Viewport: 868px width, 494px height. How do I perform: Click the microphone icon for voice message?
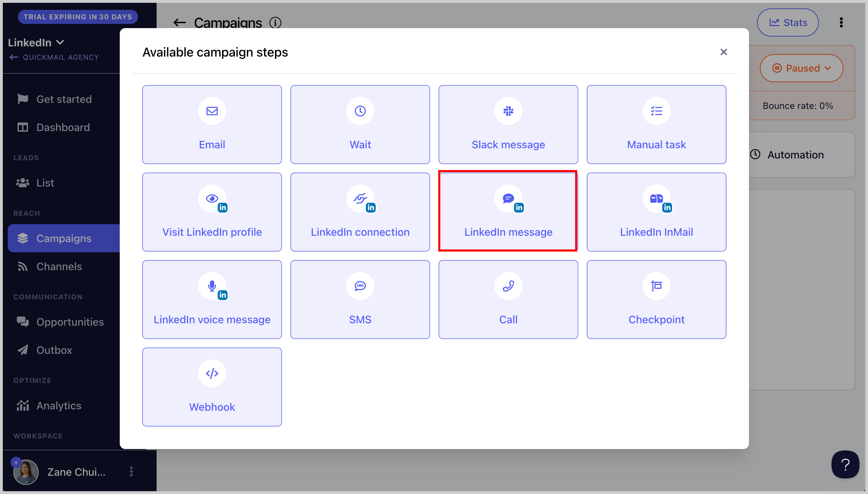(212, 286)
